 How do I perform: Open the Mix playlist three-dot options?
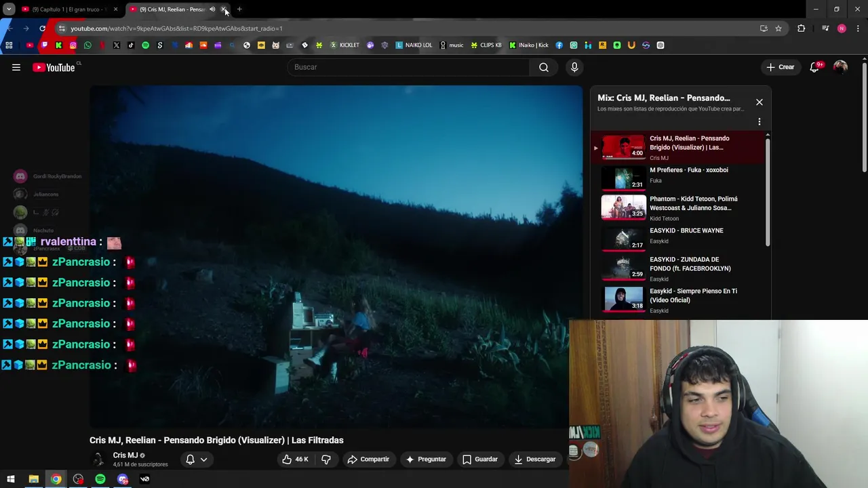pos(759,122)
